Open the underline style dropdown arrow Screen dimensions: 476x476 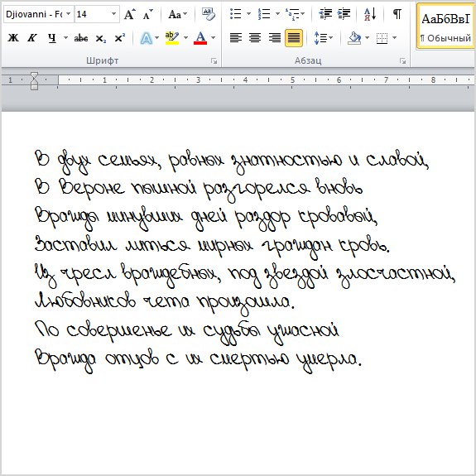point(65,38)
